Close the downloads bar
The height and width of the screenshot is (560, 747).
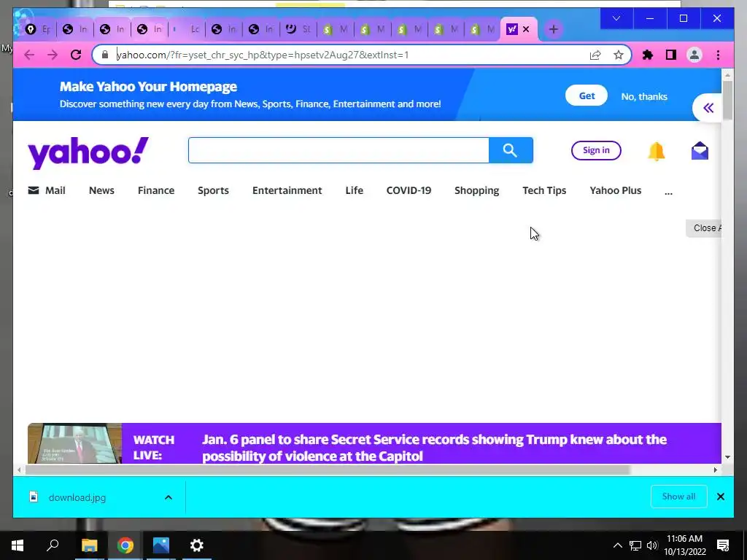pos(720,497)
